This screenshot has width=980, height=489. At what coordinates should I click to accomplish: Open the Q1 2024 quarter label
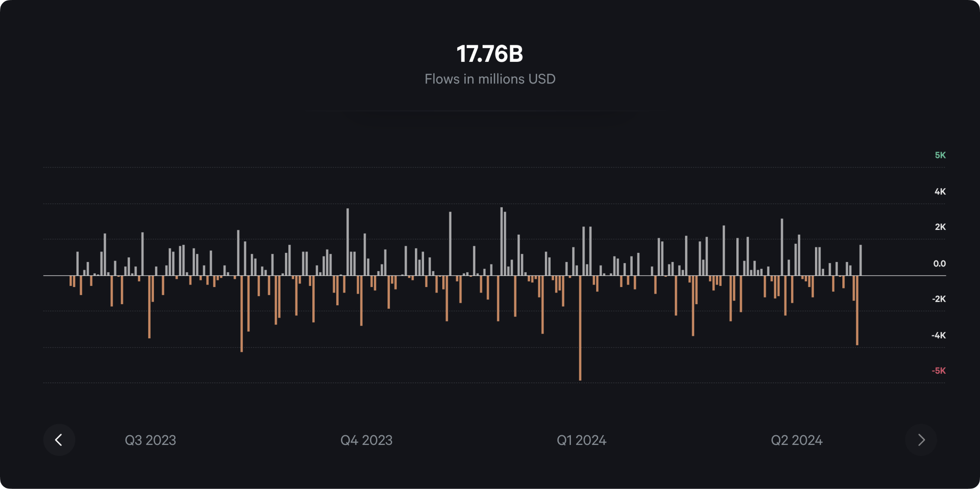(x=581, y=440)
